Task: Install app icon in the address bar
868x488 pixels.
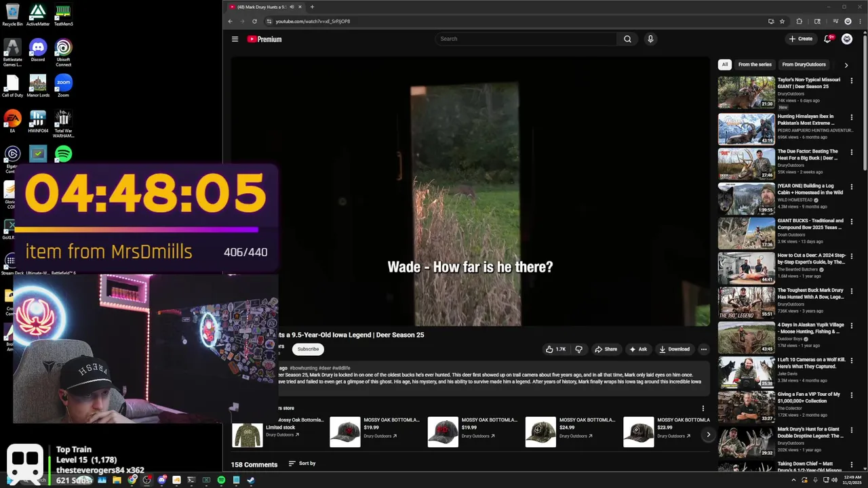Action: click(771, 21)
